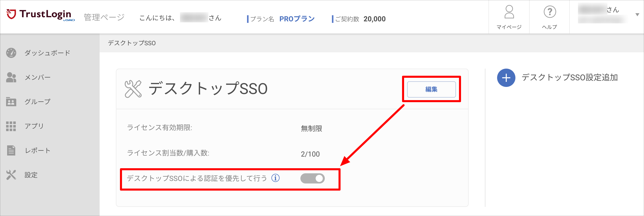The image size is (644, 216).
Task: Open the group folder icon
Action: [11, 102]
